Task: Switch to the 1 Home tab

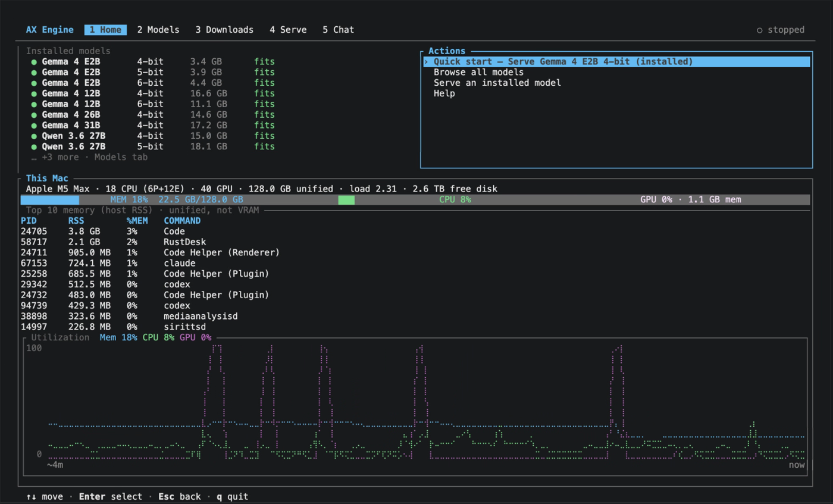Action: [105, 30]
